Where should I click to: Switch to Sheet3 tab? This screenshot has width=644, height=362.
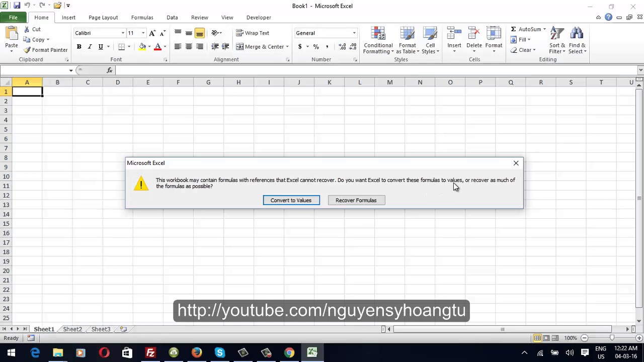tap(101, 329)
